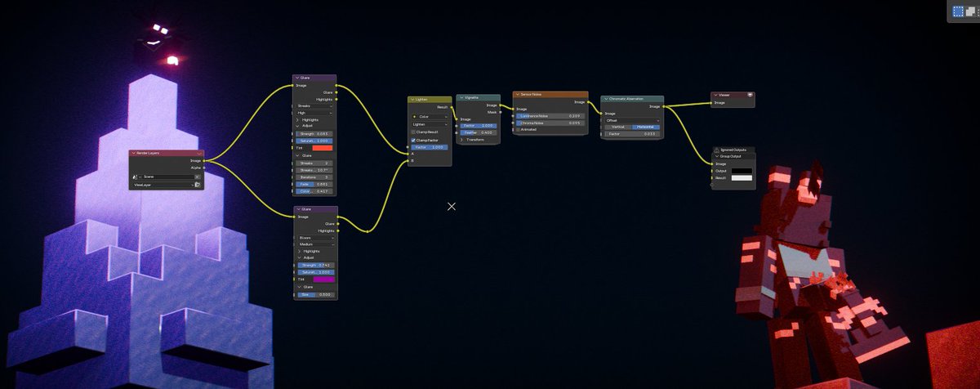
Task: Click Fade 0.881 slider in upper Glare
Action: 314,184
